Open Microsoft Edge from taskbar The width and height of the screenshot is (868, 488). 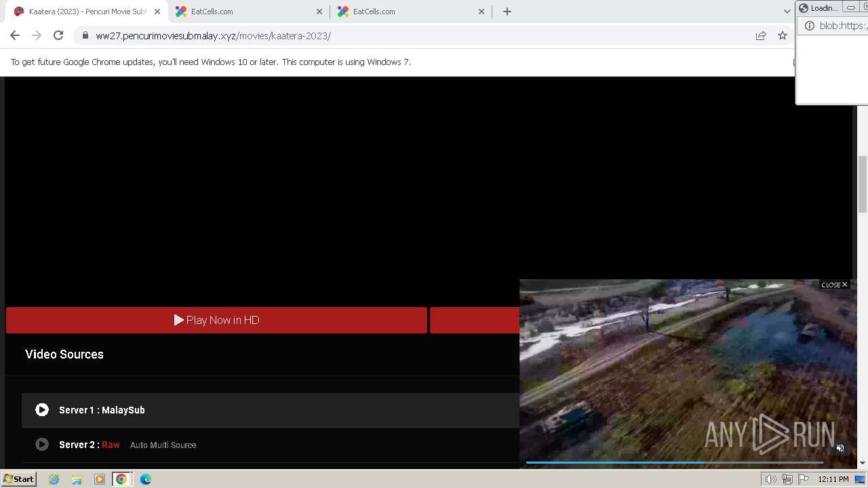tap(146, 479)
